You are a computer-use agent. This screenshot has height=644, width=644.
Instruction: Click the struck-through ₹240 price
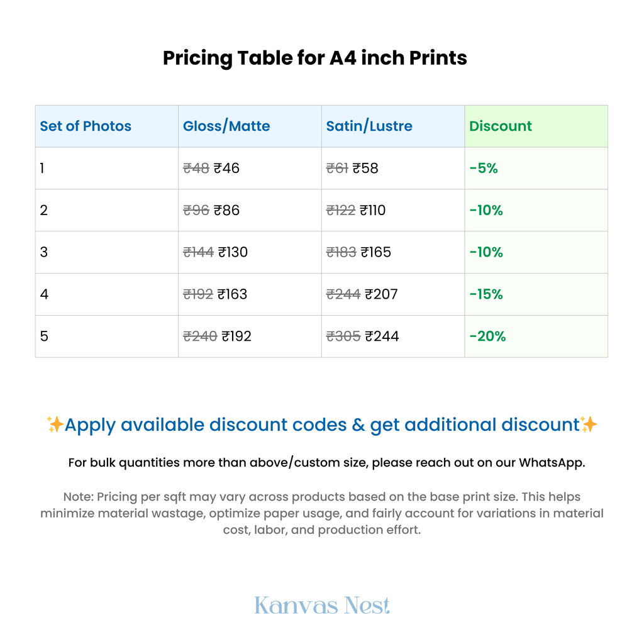pos(200,336)
